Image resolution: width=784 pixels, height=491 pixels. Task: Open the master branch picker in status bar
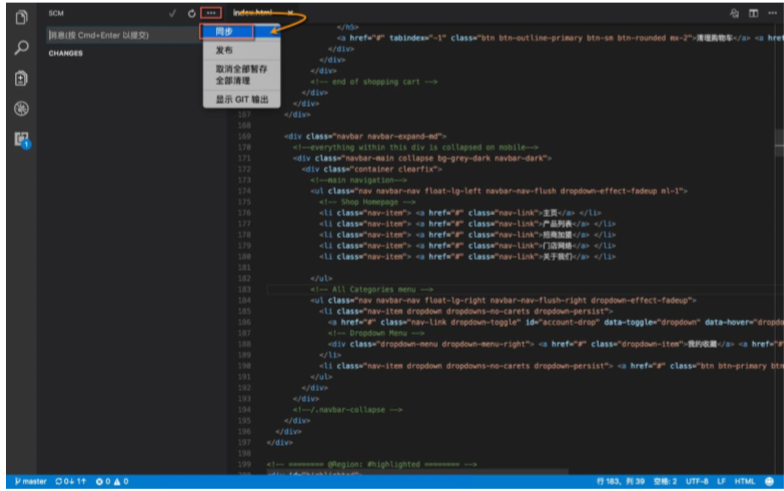point(30,482)
